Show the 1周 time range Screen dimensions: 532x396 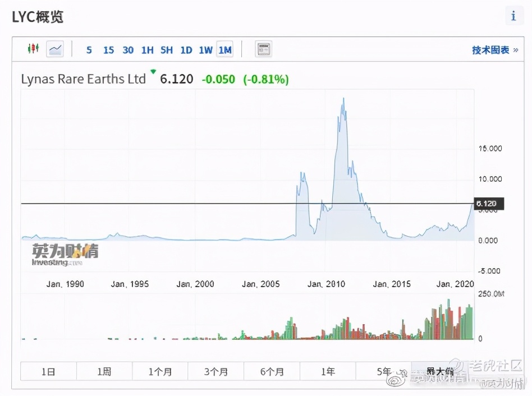[x=104, y=371]
